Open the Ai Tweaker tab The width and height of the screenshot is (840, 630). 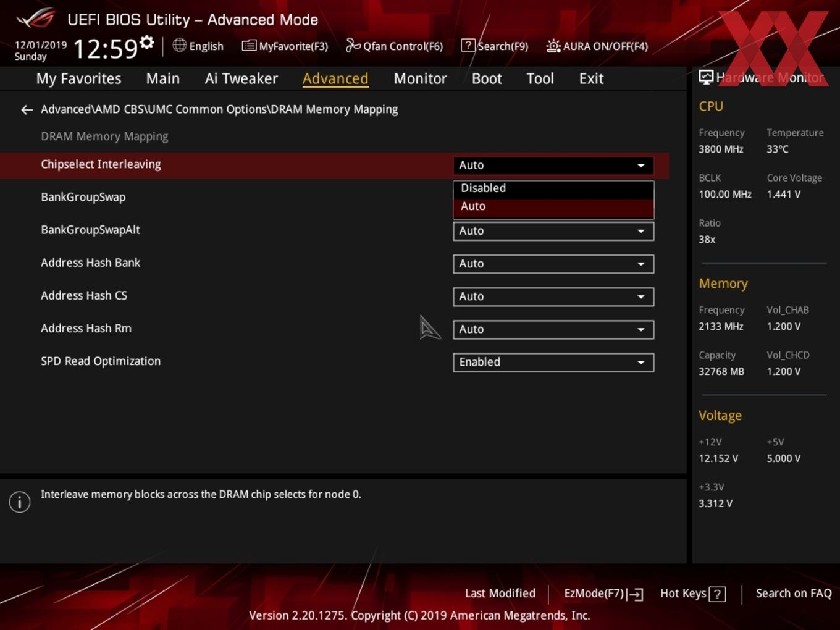click(241, 78)
